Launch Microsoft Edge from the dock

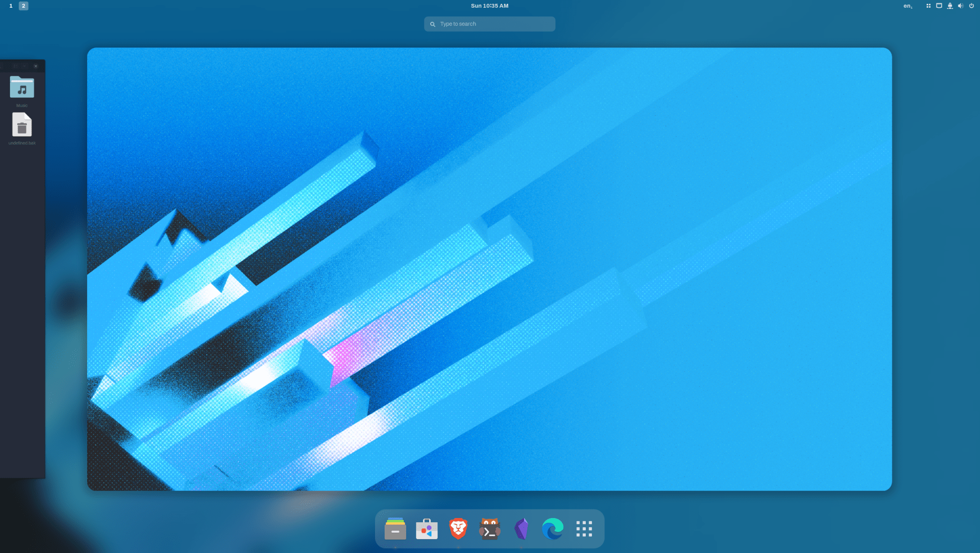click(553, 529)
